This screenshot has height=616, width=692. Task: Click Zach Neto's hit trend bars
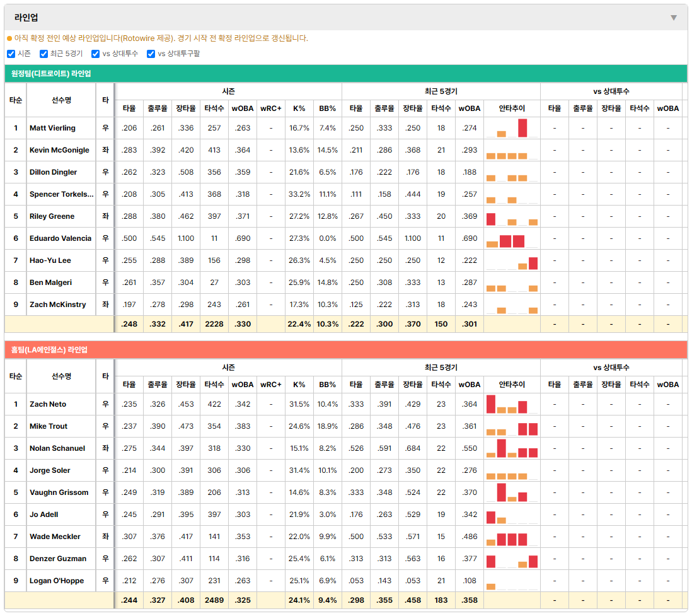pos(512,404)
